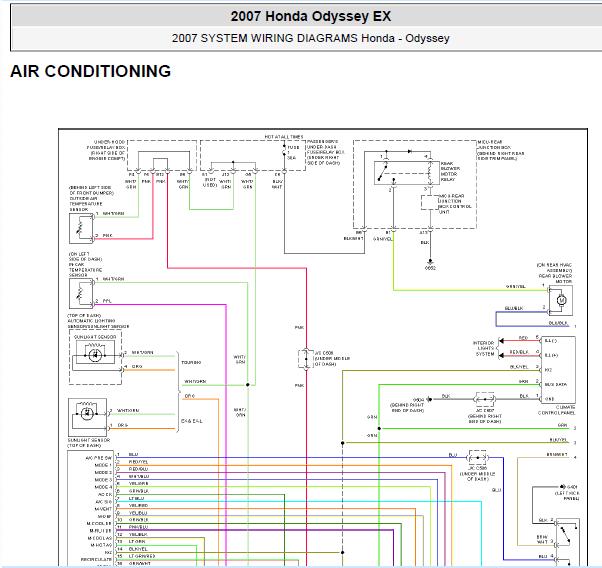
Task: Click the J/C C507 junction connector symbol
Action: 485,399
